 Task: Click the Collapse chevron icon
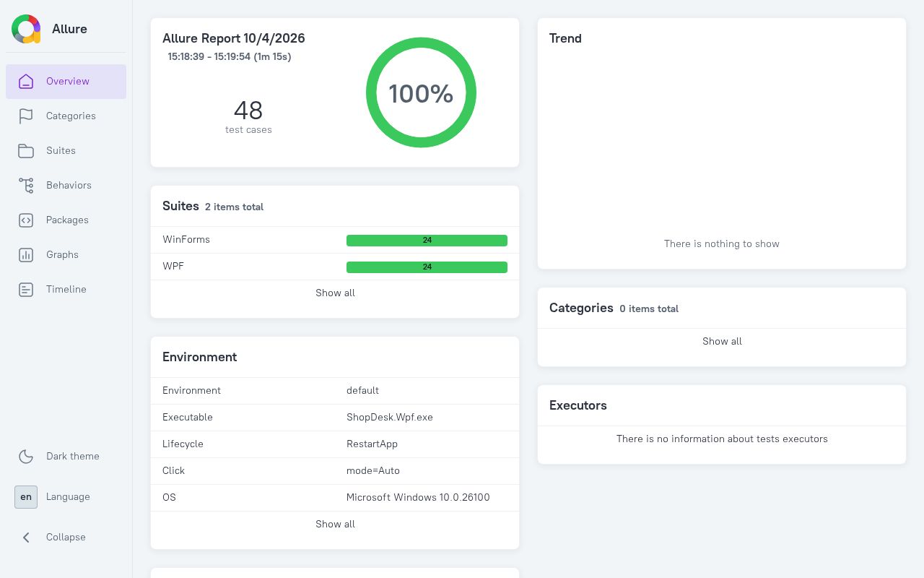26,538
